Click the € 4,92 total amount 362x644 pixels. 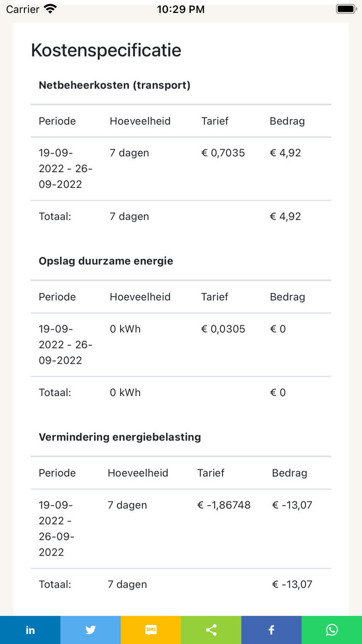(x=285, y=216)
